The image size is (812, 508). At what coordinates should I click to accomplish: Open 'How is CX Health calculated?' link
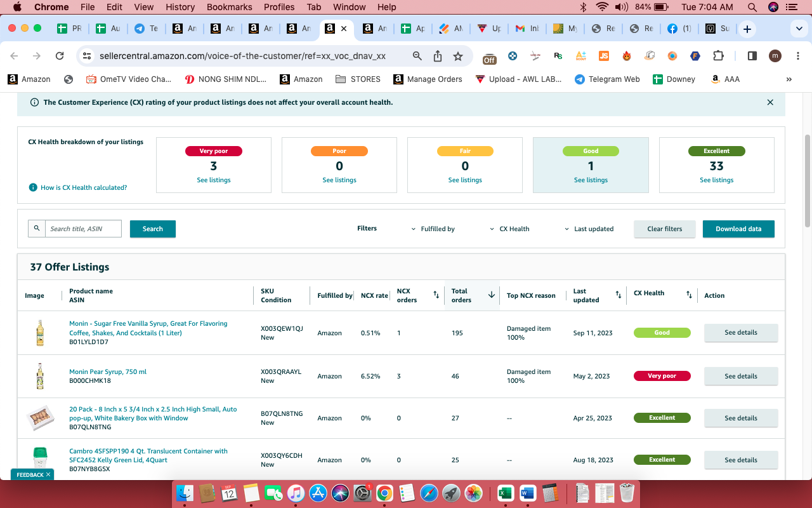(84, 188)
